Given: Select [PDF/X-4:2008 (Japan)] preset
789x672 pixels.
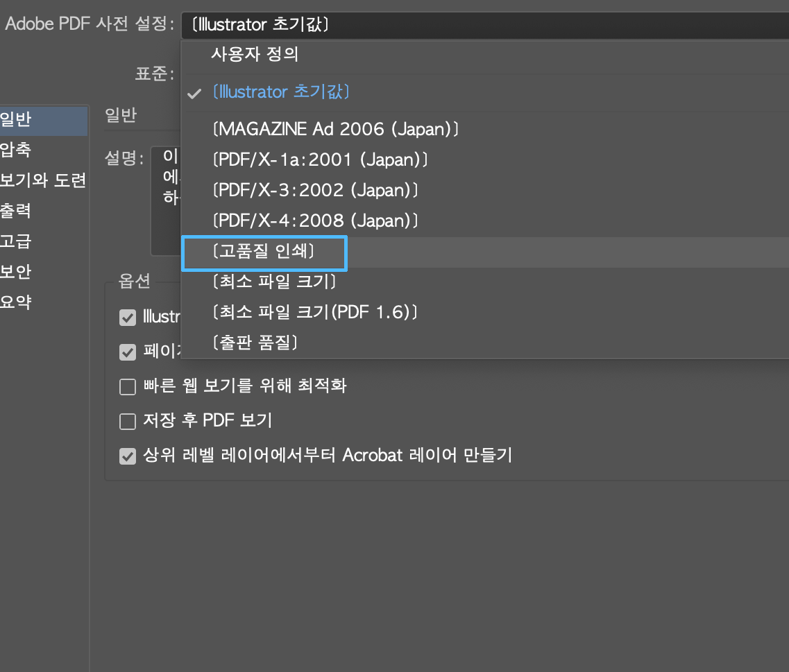Looking at the screenshot, I should (484, 221).
